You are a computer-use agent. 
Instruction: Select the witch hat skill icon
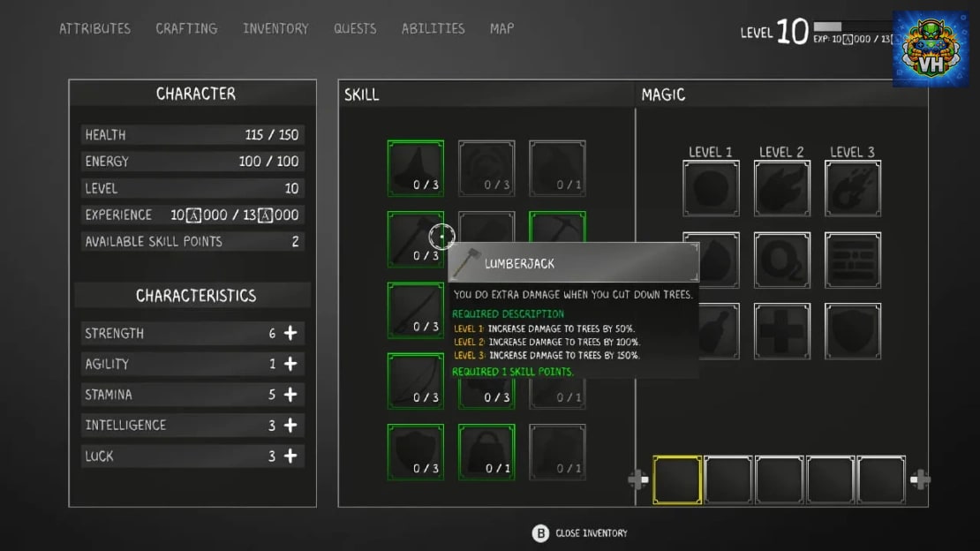pos(416,169)
